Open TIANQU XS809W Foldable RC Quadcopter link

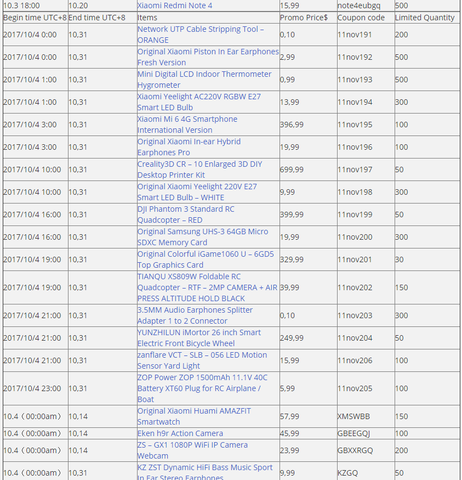(x=207, y=287)
